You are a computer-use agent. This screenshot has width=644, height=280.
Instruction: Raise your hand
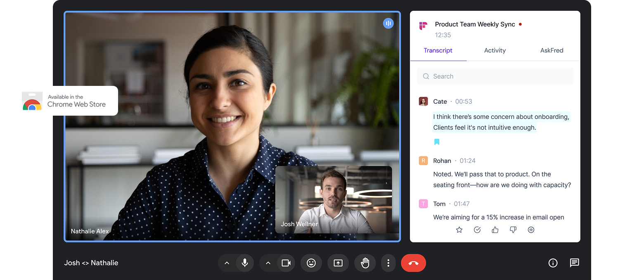(365, 263)
